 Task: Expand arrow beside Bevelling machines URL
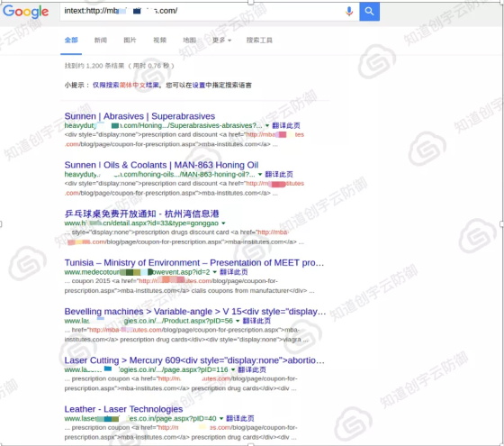coord(238,321)
